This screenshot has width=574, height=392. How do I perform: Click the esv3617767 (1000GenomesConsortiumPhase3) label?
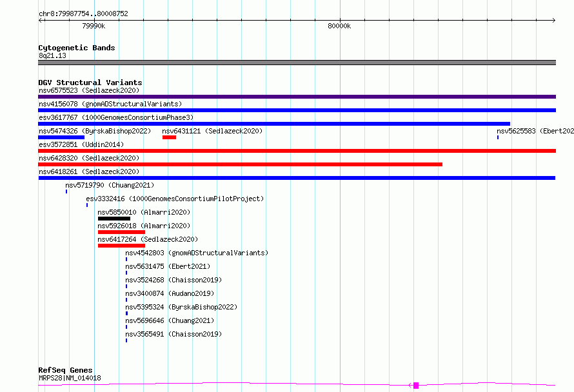point(116,117)
